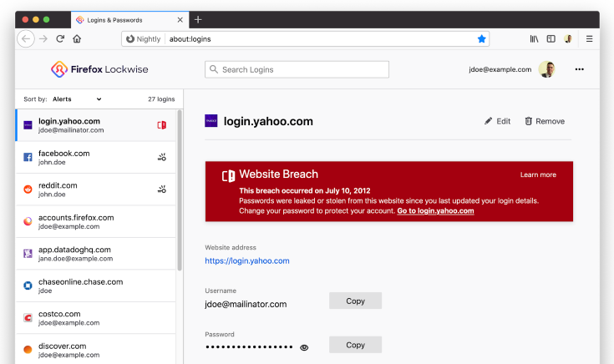Open the Firefox home page icon
This screenshot has height=364, width=614.
(x=77, y=38)
